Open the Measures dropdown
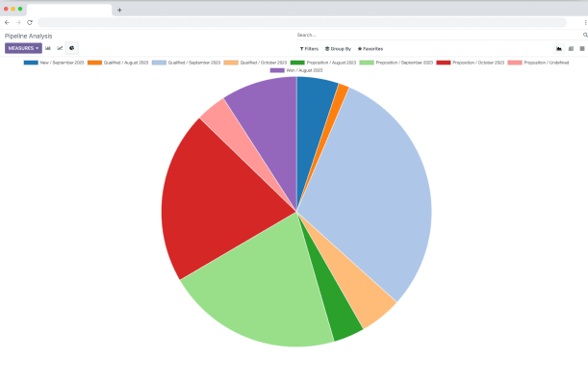Viewport: 588px width, 385px height. point(24,47)
